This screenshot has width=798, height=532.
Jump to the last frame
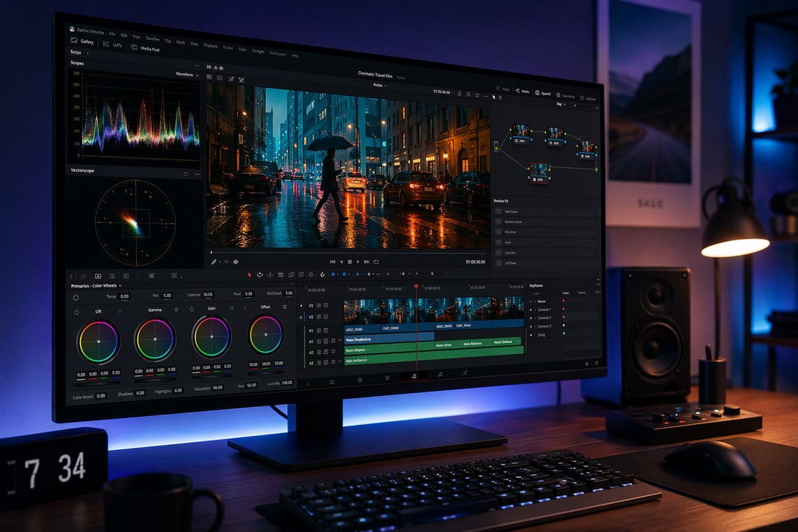point(366,262)
